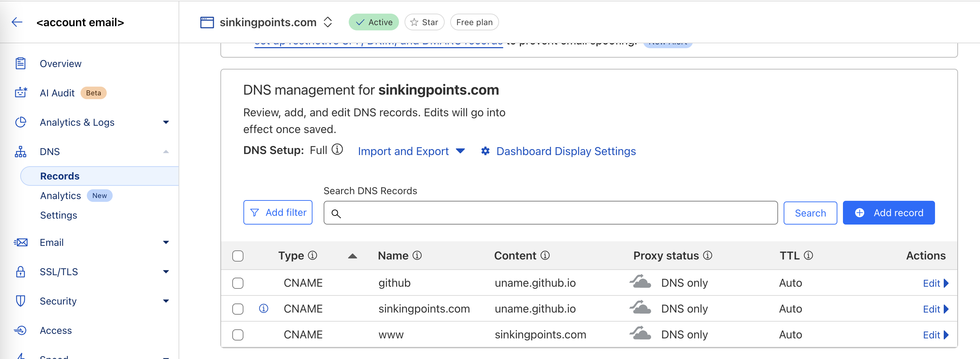Click the info icon on sinkingpoints.com CNAME row
The image size is (980, 359).
(264, 308)
